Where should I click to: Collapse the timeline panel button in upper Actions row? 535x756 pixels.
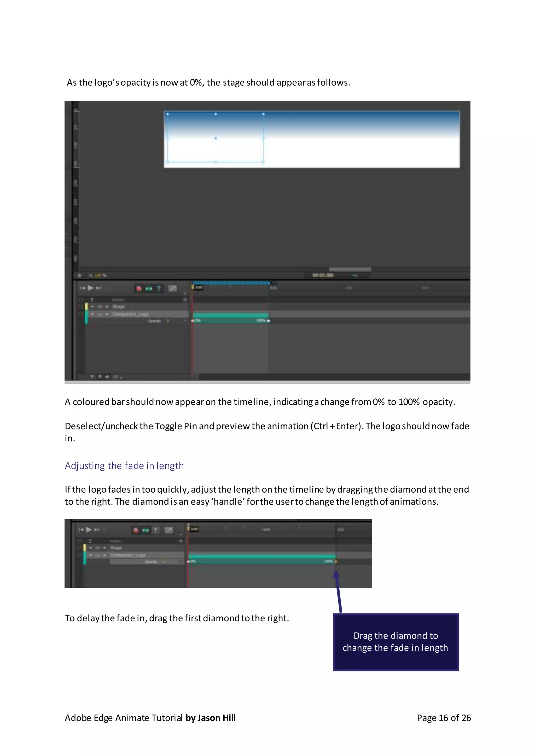(x=185, y=300)
